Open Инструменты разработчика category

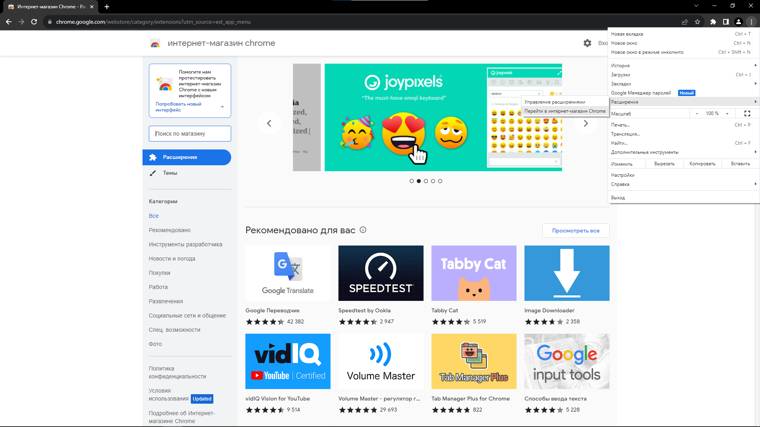click(185, 244)
